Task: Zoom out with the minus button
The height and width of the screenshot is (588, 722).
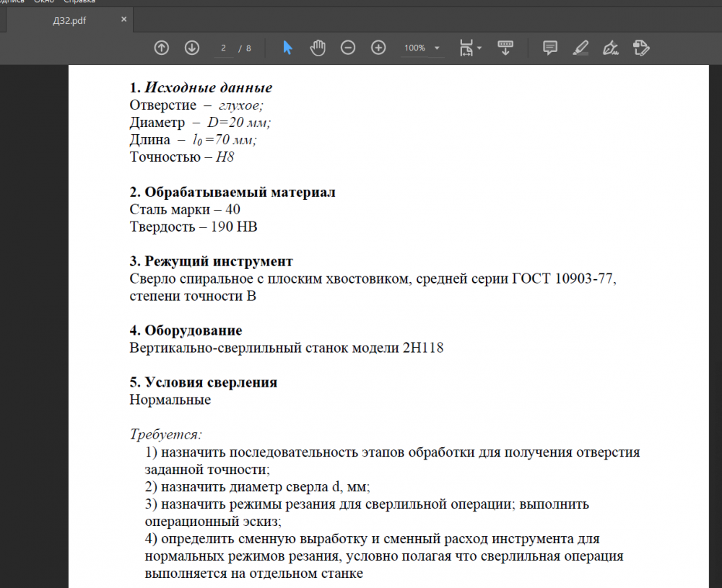Action: click(x=348, y=48)
